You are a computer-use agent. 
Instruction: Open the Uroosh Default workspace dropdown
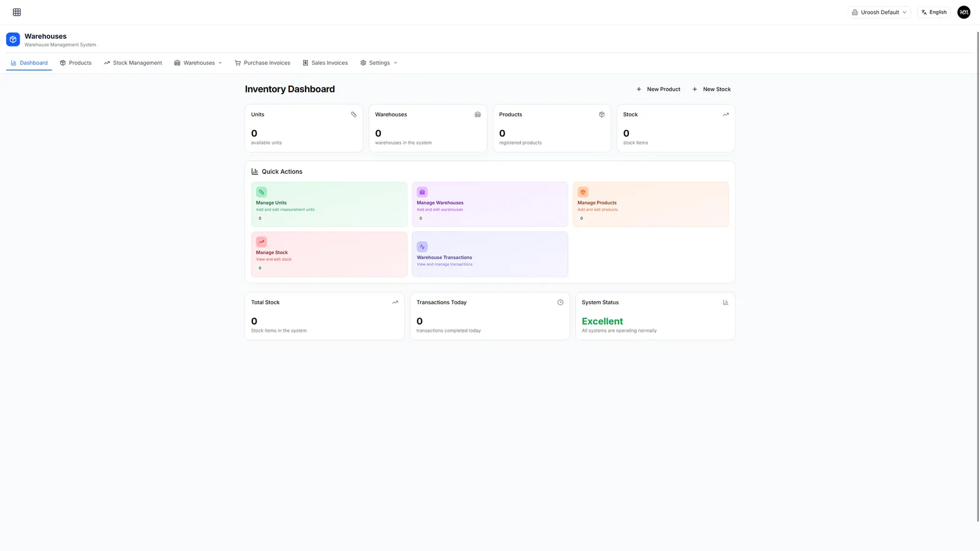pyautogui.click(x=880, y=12)
